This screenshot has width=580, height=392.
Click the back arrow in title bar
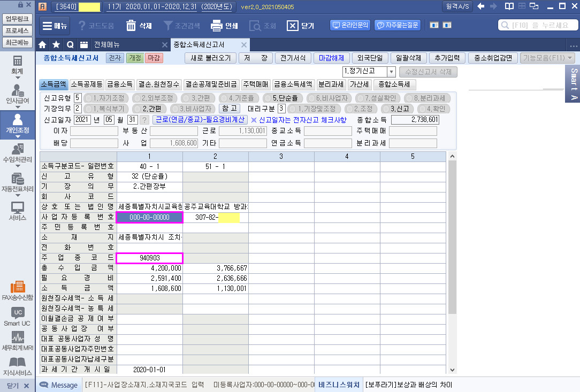coord(481,6)
